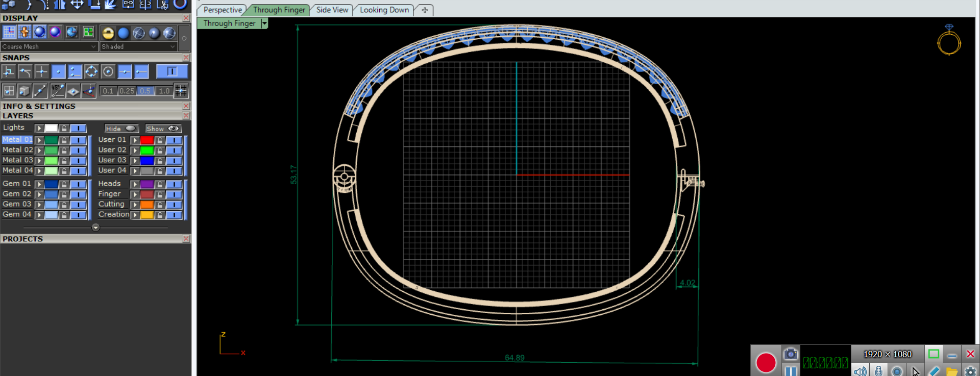
Task: Open the Coarse Mesh dropdown
Action: 49,46
